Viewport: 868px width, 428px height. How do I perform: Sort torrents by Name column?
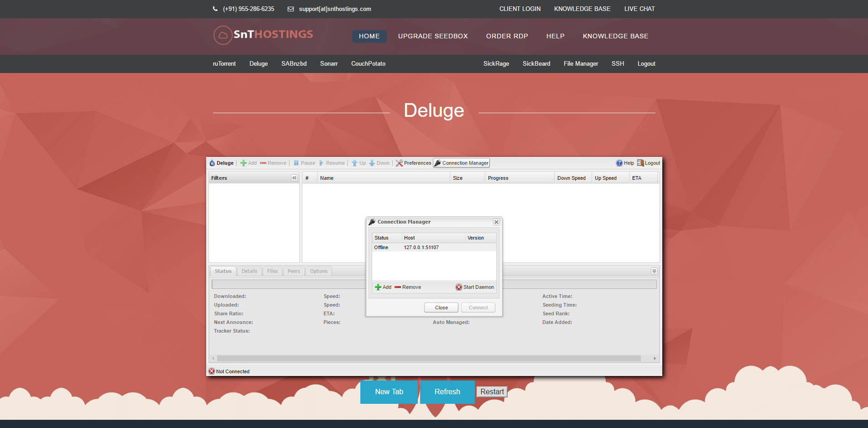tap(383, 178)
